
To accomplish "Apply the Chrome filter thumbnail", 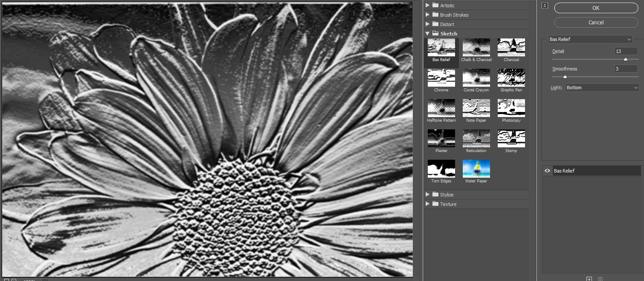I will pos(441,78).
